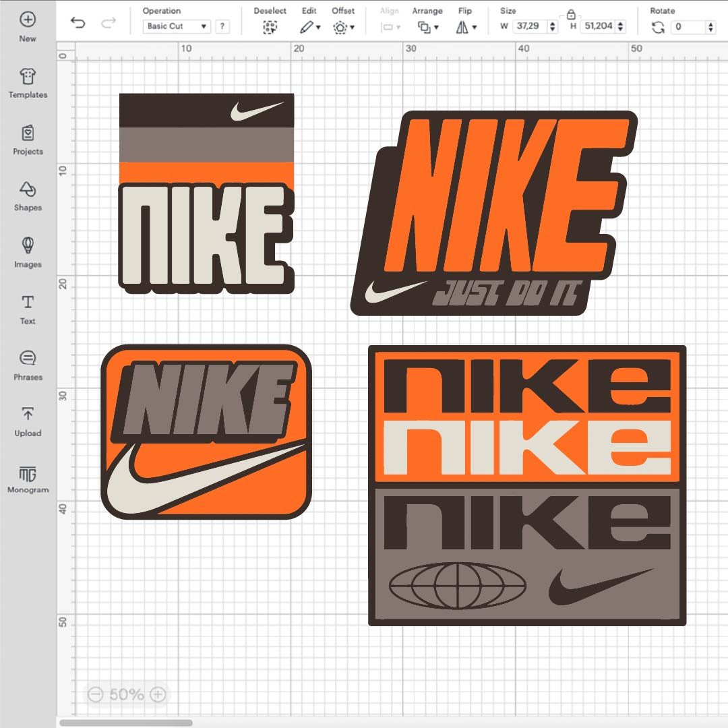Screen dimensions: 728x728
Task: Open the Operation Basic Cut dropdown
Action: [177, 26]
